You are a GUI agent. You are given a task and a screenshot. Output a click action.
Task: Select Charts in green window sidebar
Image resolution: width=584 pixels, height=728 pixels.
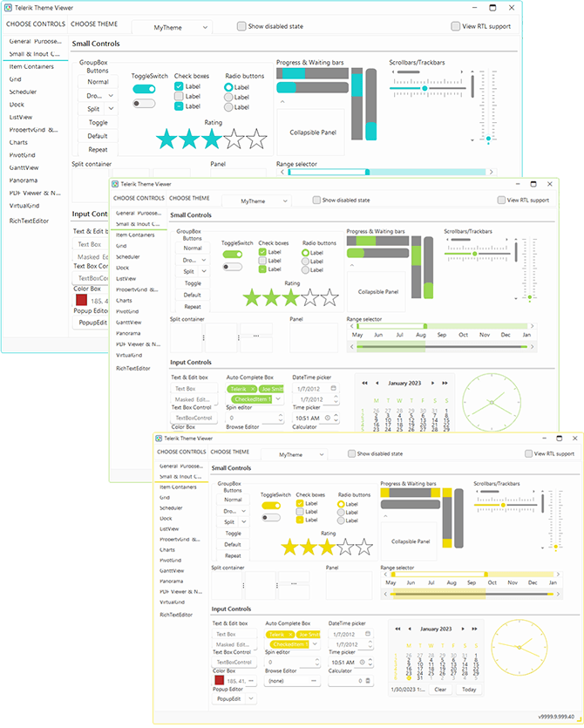pyautogui.click(x=124, y=301)
